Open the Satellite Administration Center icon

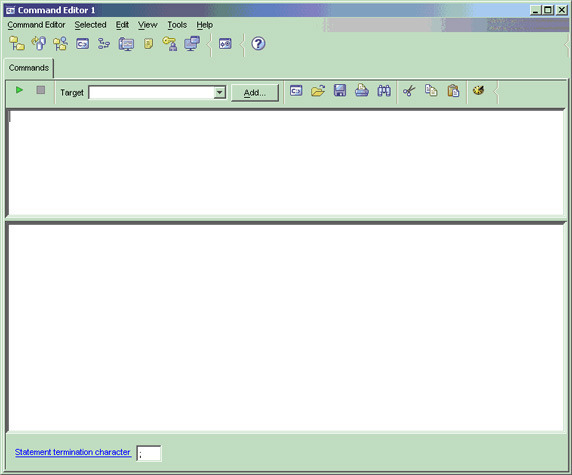tap(61, 44)
